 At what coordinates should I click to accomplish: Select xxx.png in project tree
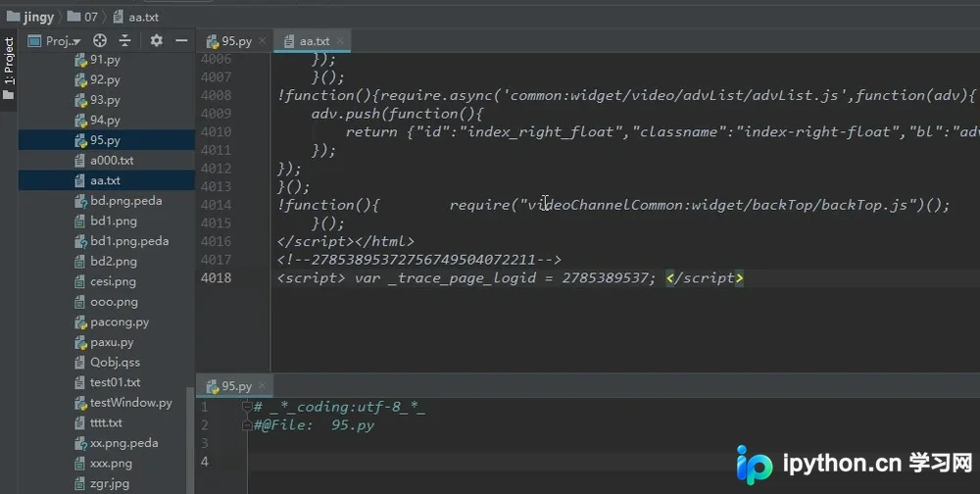(x=111, y=464)
